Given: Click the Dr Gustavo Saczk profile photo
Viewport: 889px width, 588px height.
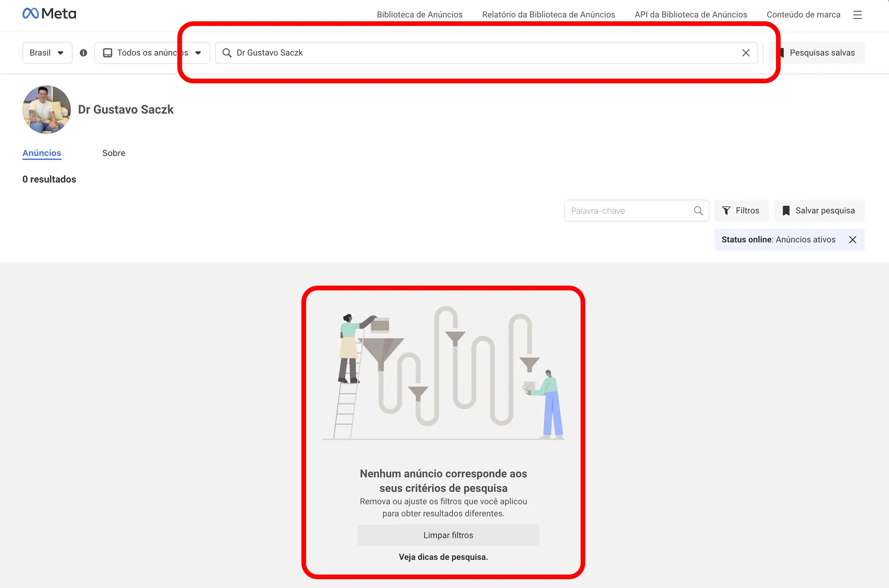Looking at the screenshot, I should [46, 110].
